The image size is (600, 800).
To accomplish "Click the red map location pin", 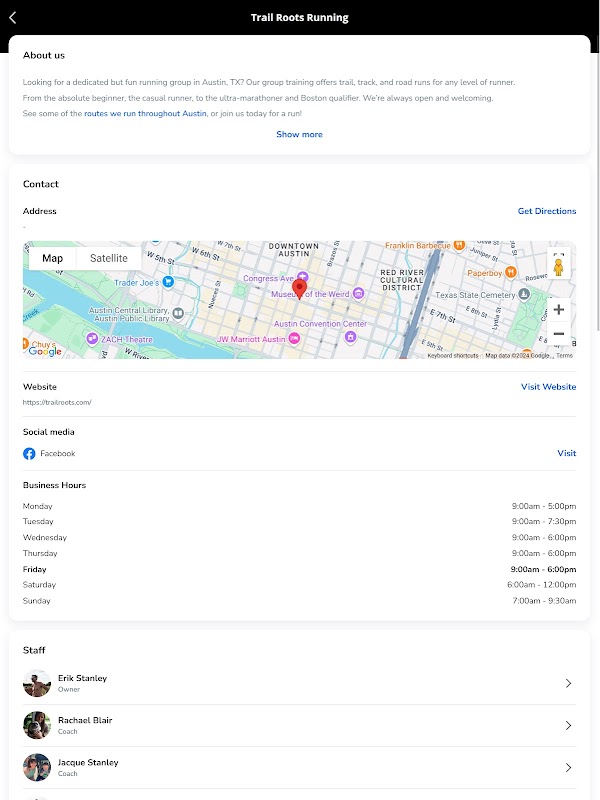I will (x=299, y=290).
